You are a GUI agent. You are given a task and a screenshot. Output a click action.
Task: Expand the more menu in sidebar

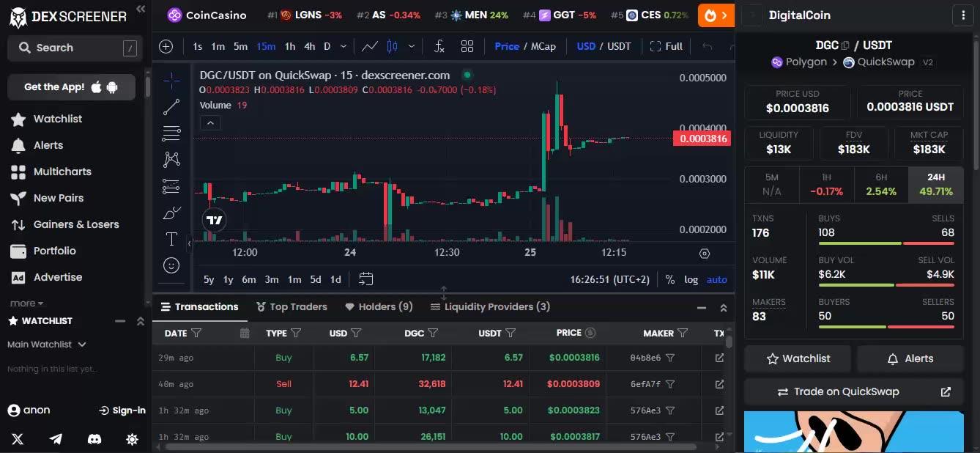click(x=26, y=303)
